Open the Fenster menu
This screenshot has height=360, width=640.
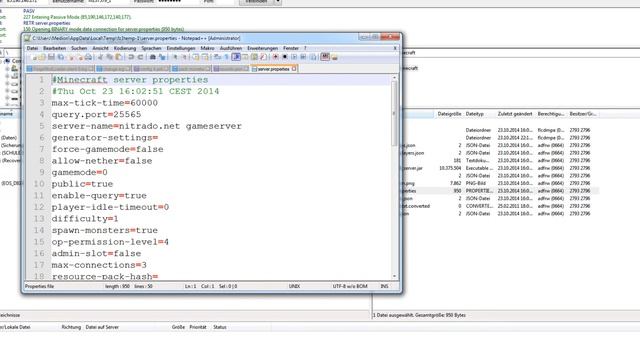click(291, 48)
